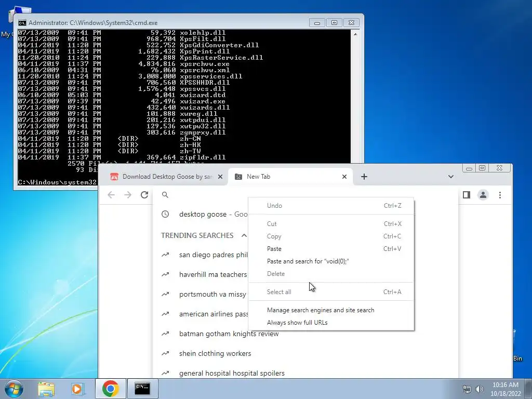Click the C:\Windows\system32 prompt in cmd
Viewport: 532px width, 399px height.
[x=57, y=182]
